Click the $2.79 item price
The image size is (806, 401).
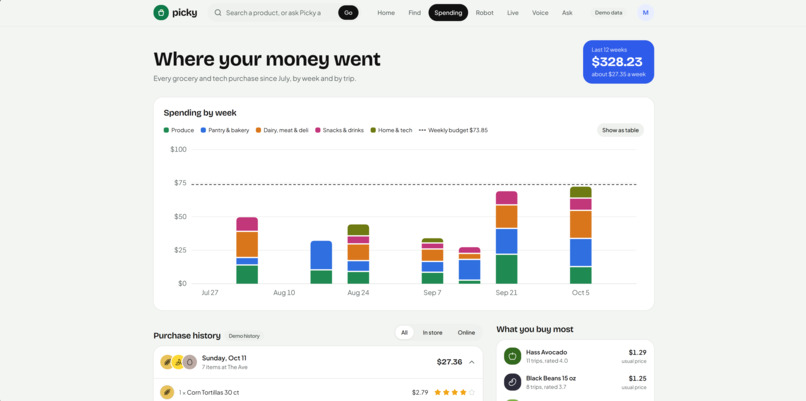[x=420, y=392]
